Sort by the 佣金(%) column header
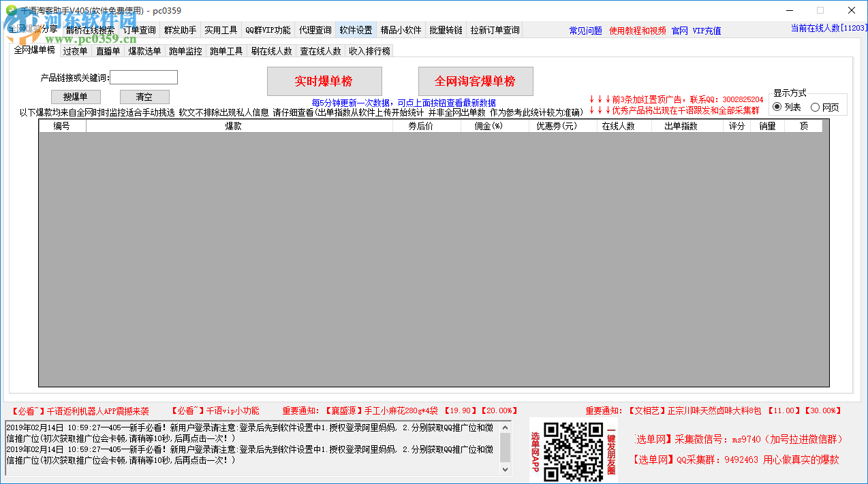 tap(495, 126)
